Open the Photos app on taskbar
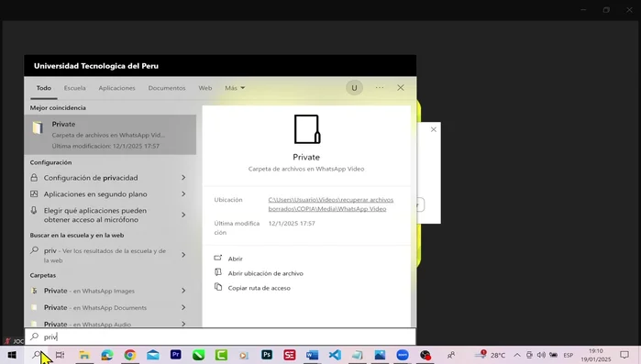 380,355
